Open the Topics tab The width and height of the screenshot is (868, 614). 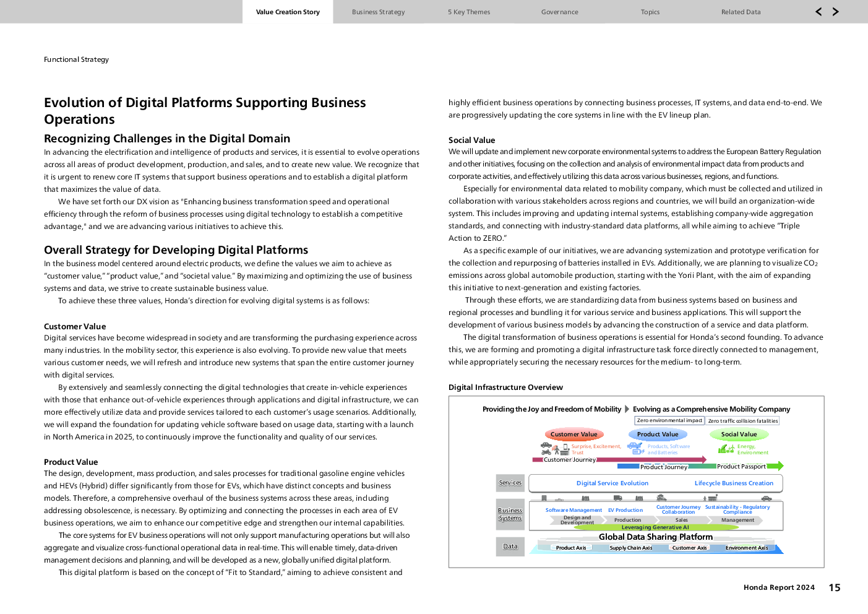click(650, 12)
